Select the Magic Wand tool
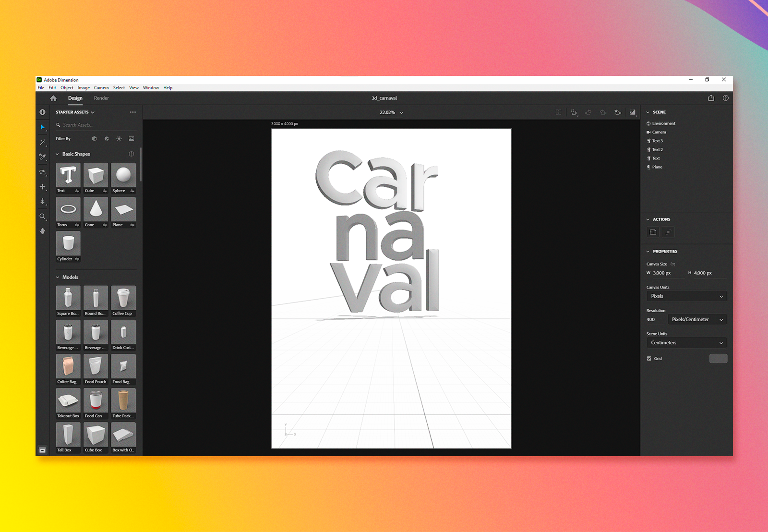Image resolution: width=768 pixels, height=532 pixels. tap(42, 142)
